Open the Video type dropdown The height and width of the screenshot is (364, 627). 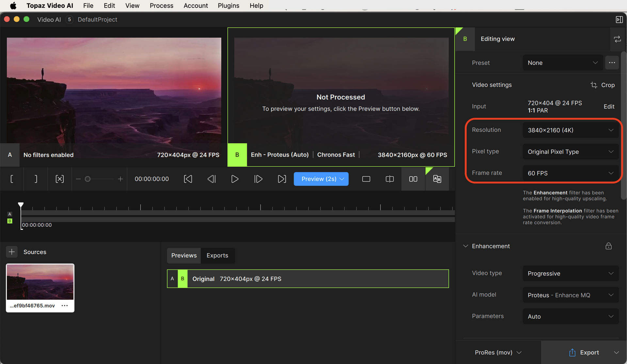pos(571,273)
